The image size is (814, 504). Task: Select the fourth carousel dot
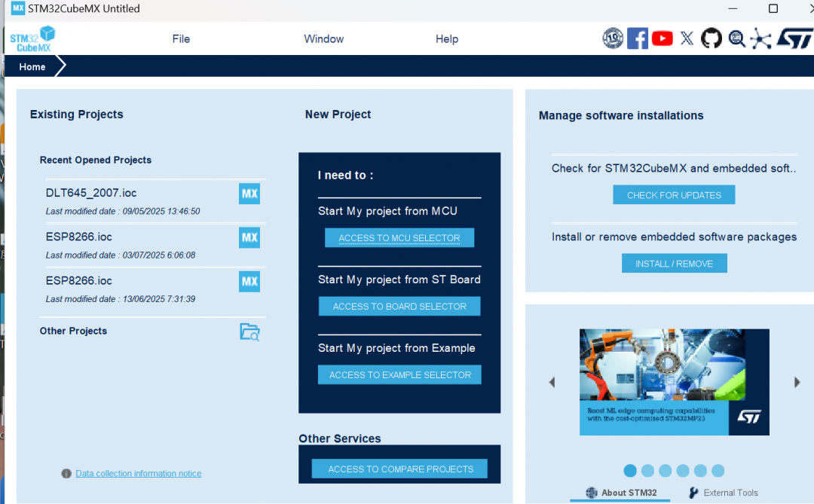point(683,471)
